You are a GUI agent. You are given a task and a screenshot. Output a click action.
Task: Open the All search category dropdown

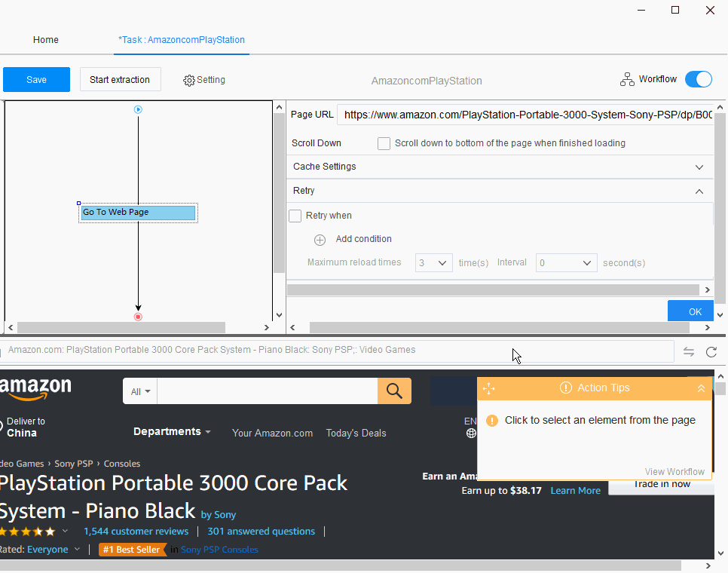click(x=140, y=391)
